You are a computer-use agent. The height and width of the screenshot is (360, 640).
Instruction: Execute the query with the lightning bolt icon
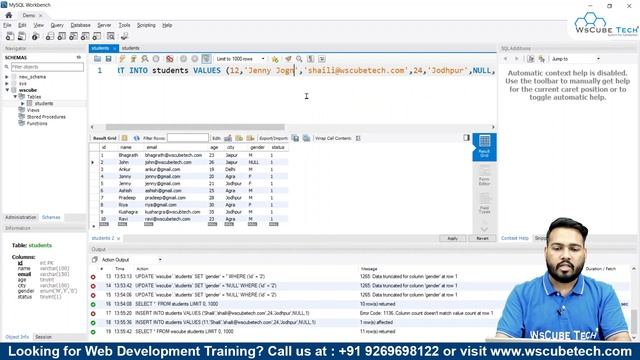click(x=122, y=59)
